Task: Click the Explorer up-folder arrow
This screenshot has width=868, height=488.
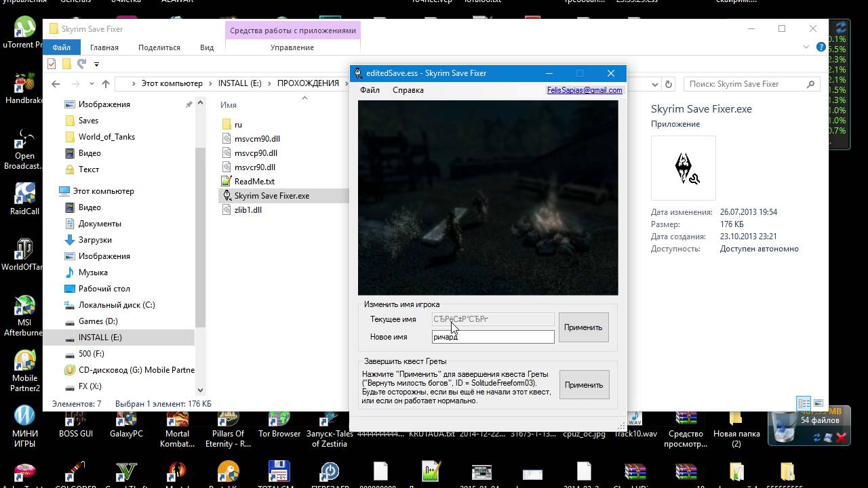Action: click(106, 84)
